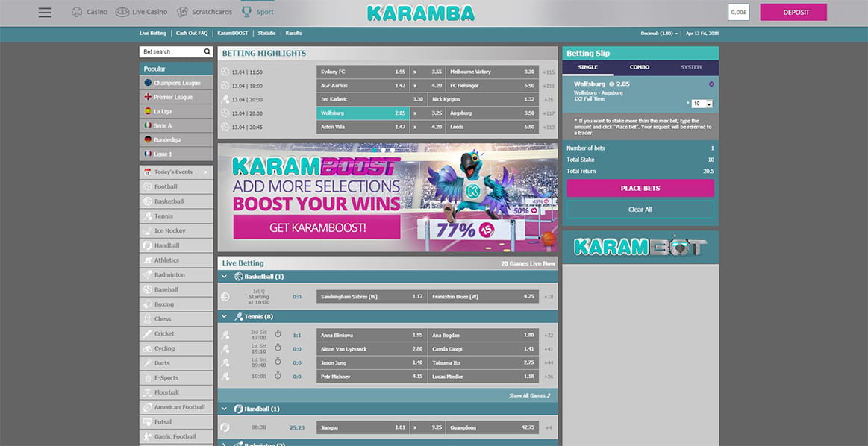The height and width of the screenshot is (446, 868).
Task: Click the Spain flag beside La Liga
Action: tap(148, 111)
